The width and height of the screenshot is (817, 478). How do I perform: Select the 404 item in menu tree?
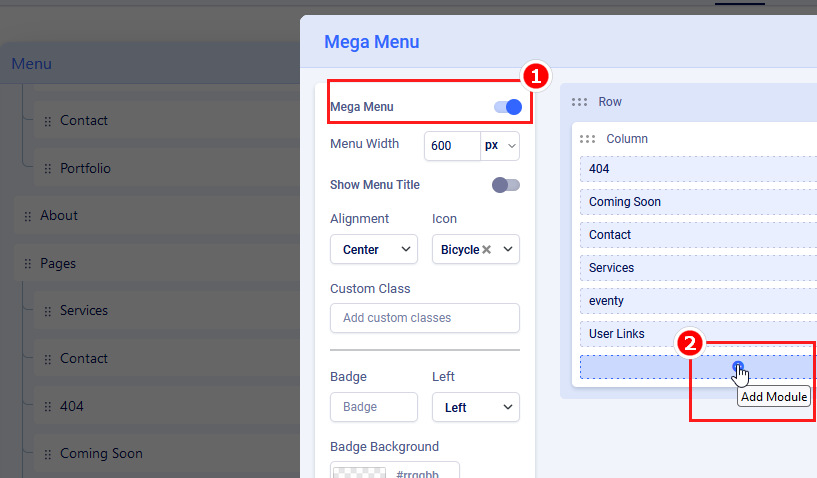[x=72, y=406]
